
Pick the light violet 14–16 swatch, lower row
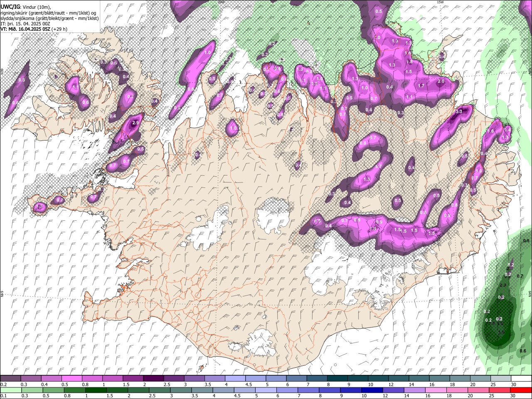pyautogui.click(x=414, y=390)
